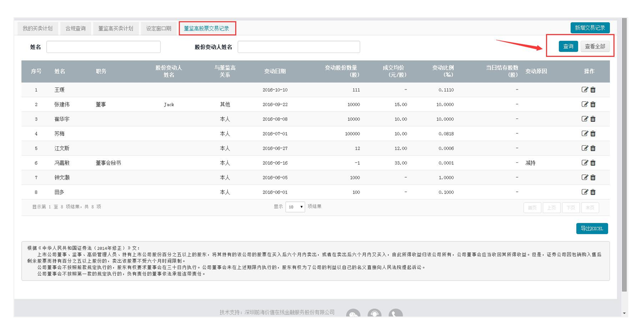The image size is (644, 322).
Task: Export table with 导出EXCEL button
Action: [592, 228]
